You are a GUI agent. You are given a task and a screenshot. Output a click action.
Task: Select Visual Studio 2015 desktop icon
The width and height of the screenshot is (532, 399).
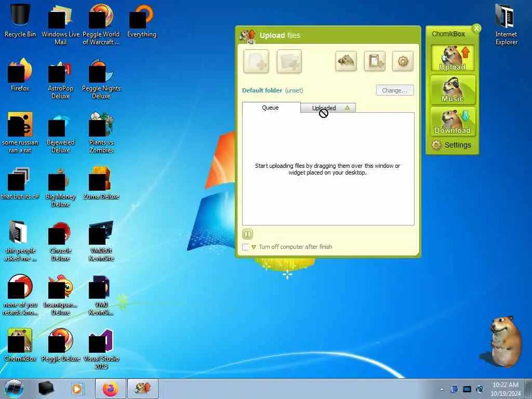pyautogui.click(x=101, y=349)
